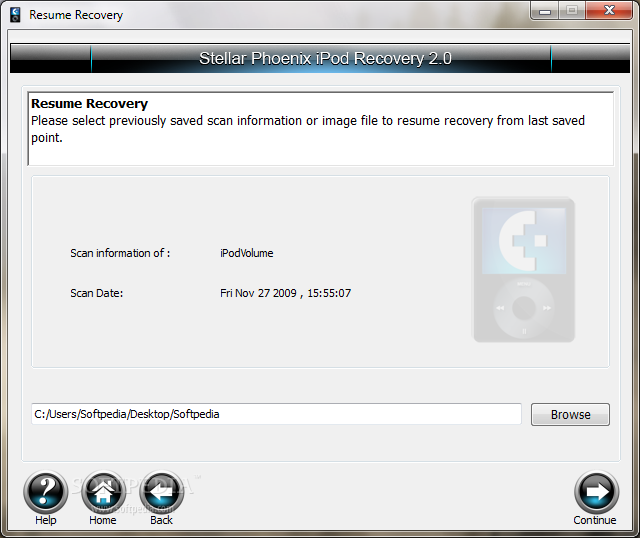The width and height of the screenshot is (640, 538).
Task: Click the Browse button
Action: click(570, 414)
